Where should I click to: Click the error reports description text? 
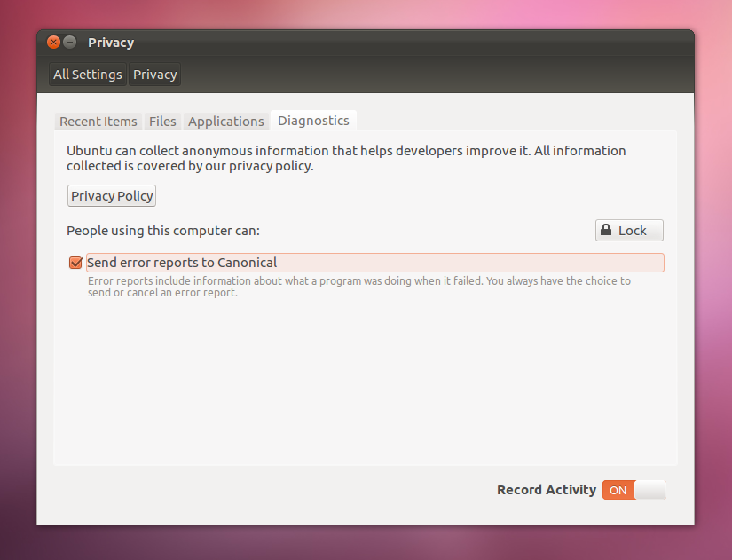click(x=359, y=287)
